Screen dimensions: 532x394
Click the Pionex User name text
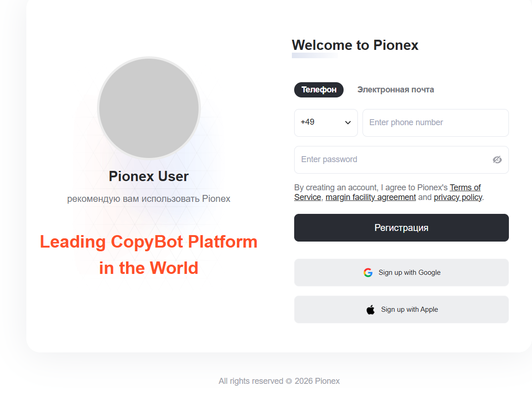(149, 176)
